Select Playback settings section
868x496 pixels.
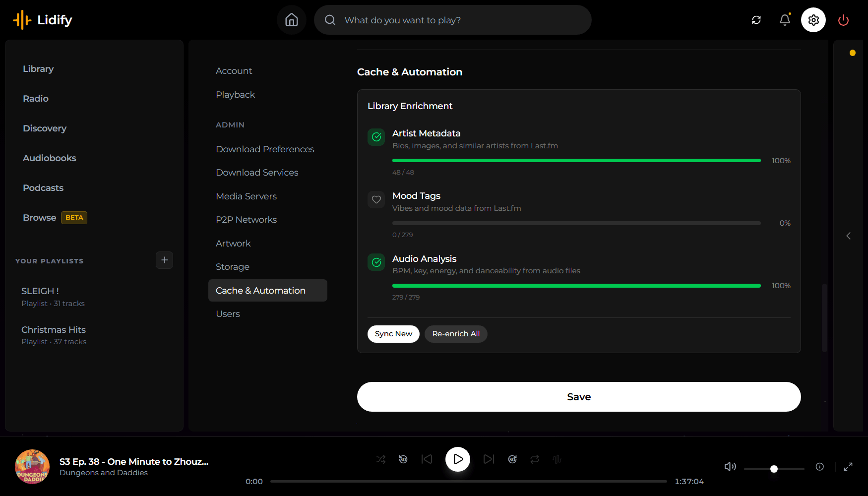click(235, 95)
